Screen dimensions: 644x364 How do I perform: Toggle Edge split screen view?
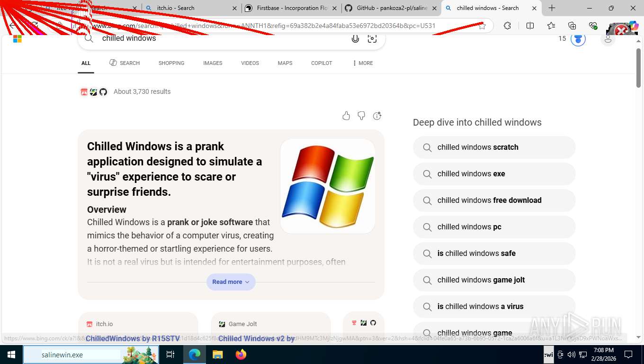(530, 26)
